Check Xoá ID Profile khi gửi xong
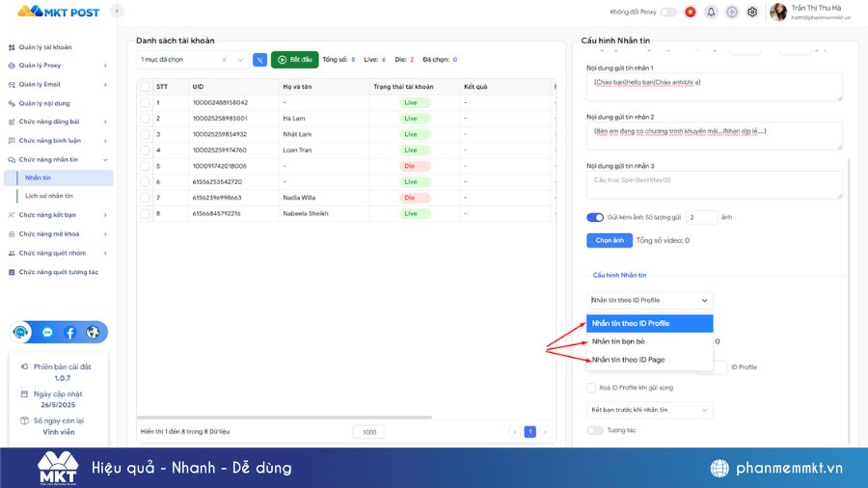 (x=591, y=388)
